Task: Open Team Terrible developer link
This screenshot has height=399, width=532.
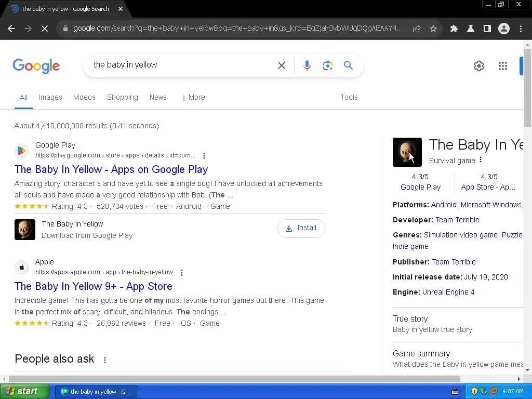Action: (x=457, y=220)
